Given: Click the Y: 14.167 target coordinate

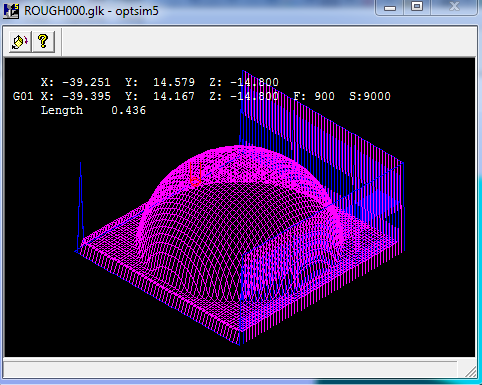Looking at the screenshot, I should pyautogui.click(x=160, y=96).
